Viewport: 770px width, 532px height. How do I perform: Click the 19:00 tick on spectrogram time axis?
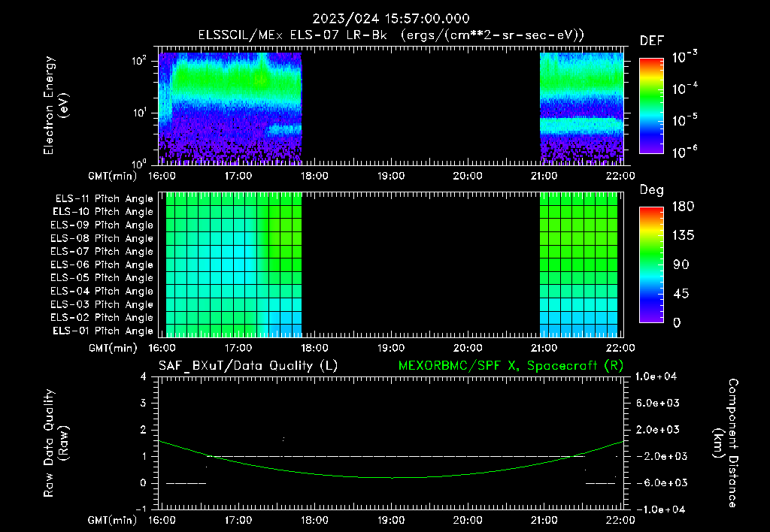pos(391,176)
